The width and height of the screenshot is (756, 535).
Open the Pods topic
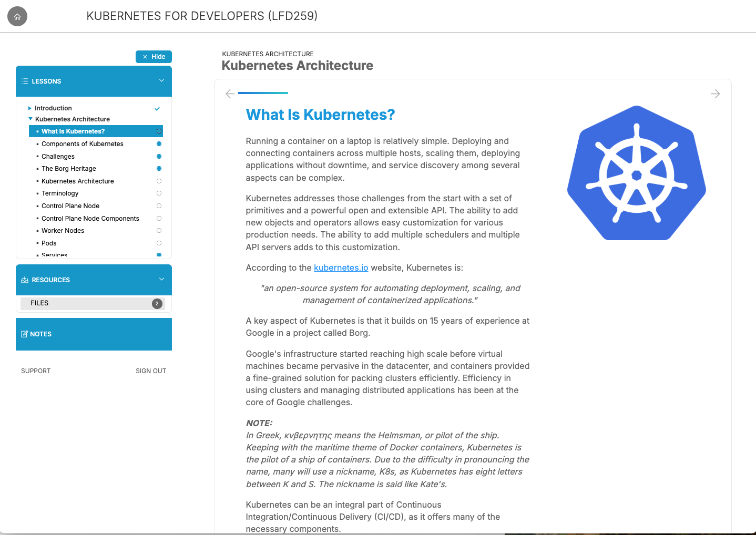tap(49, 243)
